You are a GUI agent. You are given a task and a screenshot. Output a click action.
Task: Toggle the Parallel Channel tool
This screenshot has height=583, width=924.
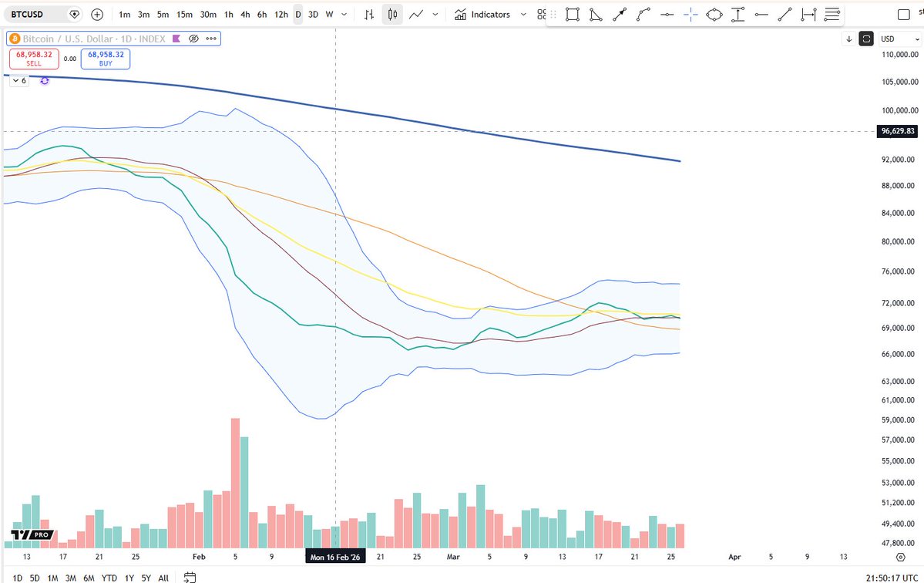832,15
